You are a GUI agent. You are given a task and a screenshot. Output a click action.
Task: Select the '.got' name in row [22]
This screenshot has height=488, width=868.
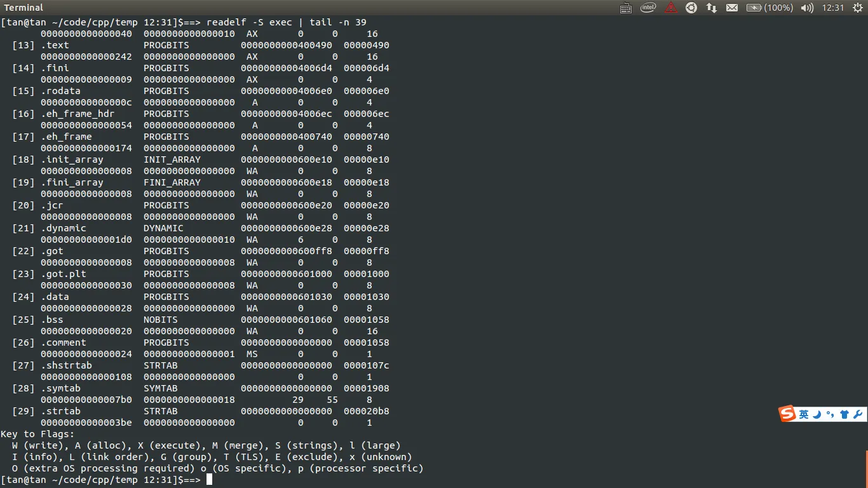tap(52, 251)
